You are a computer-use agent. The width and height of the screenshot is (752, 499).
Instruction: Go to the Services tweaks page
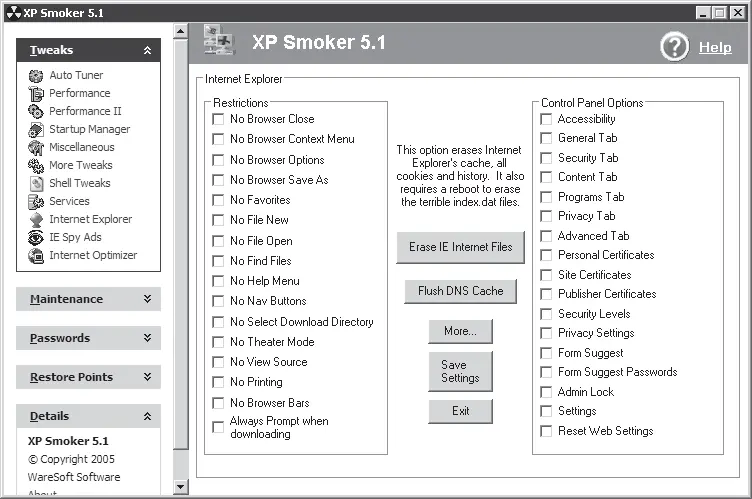pyautogui.click(x=70, y=202)
